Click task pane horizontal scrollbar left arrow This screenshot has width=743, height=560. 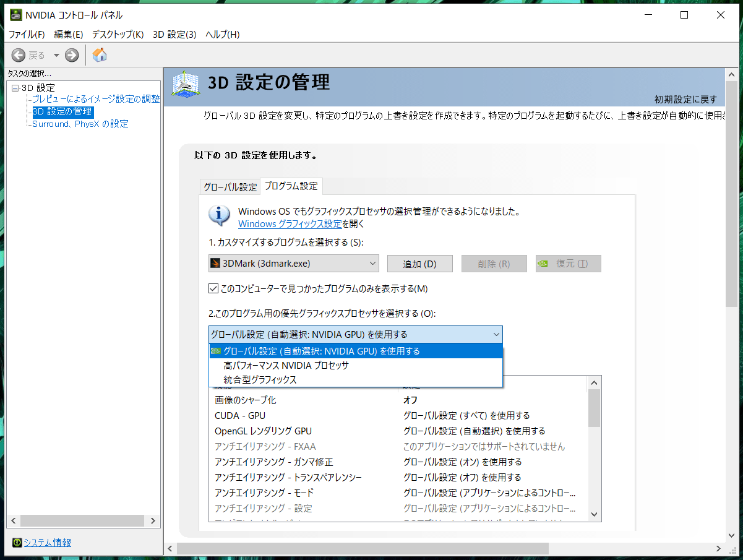coord(13,520)
